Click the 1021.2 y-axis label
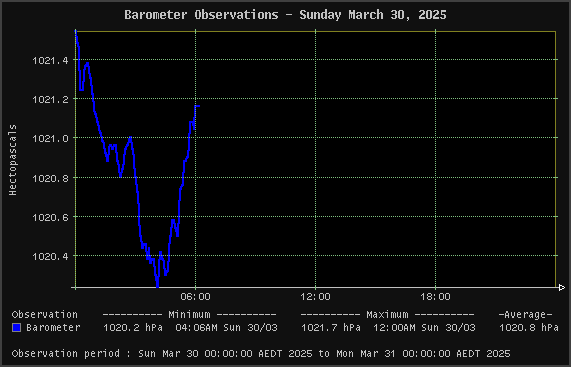 click(x=50, y=99)
